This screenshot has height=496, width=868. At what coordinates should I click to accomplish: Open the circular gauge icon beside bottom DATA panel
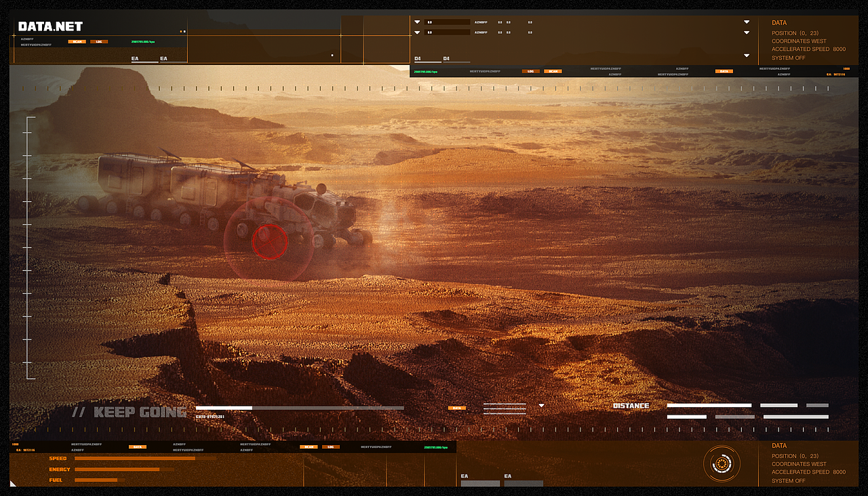tap(722, 463)
